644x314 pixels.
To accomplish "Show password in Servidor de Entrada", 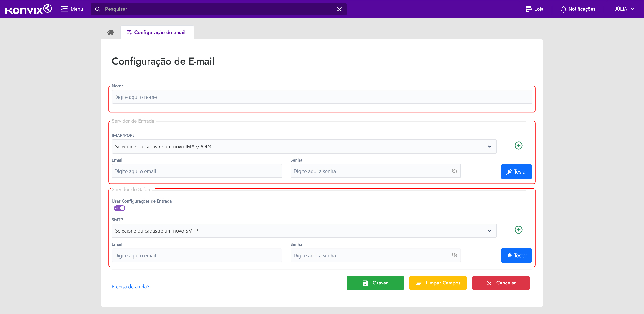I will (x=454, y=171).
